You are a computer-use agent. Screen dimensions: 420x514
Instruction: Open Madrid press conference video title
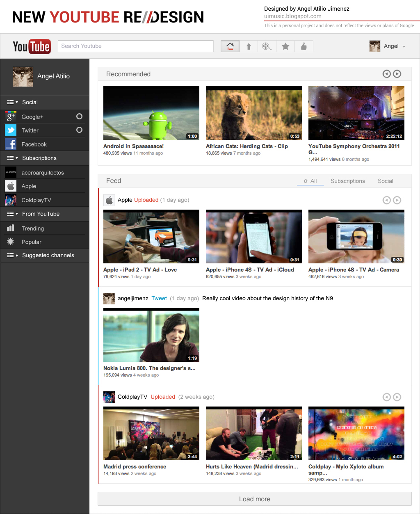135,466
